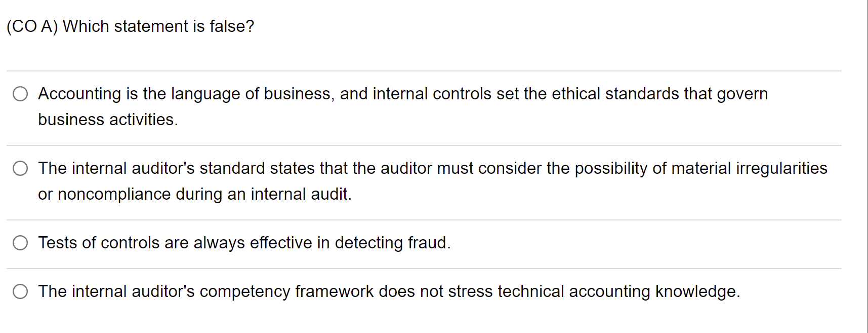The image size is (868, 333).
Task: Click the question text asking which statement is false
Action: tap(131, 26)
